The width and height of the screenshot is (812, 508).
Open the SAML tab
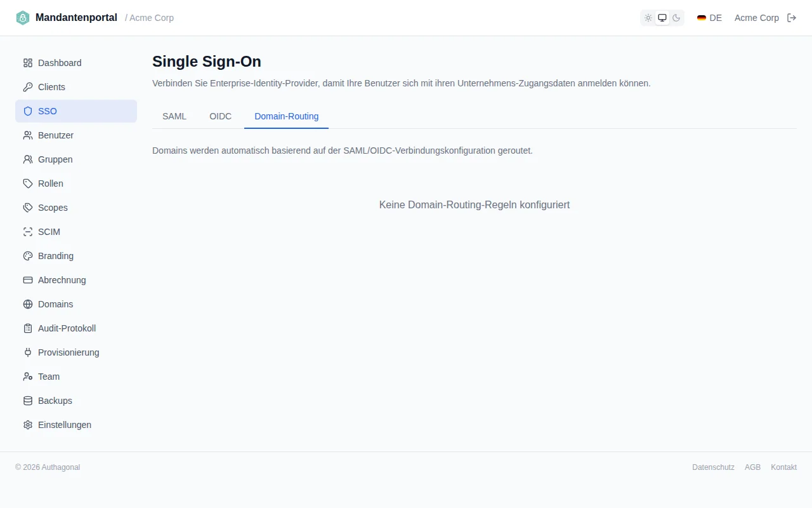174,116
